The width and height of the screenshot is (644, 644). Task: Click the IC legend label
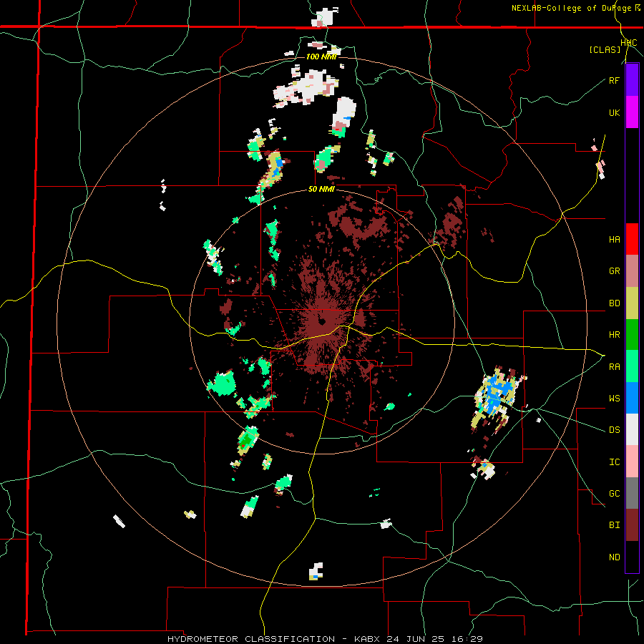[x=614, y=462]
